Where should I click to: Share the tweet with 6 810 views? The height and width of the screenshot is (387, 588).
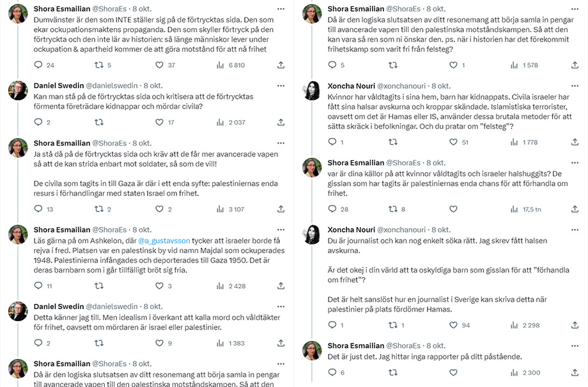pos(281,65)
